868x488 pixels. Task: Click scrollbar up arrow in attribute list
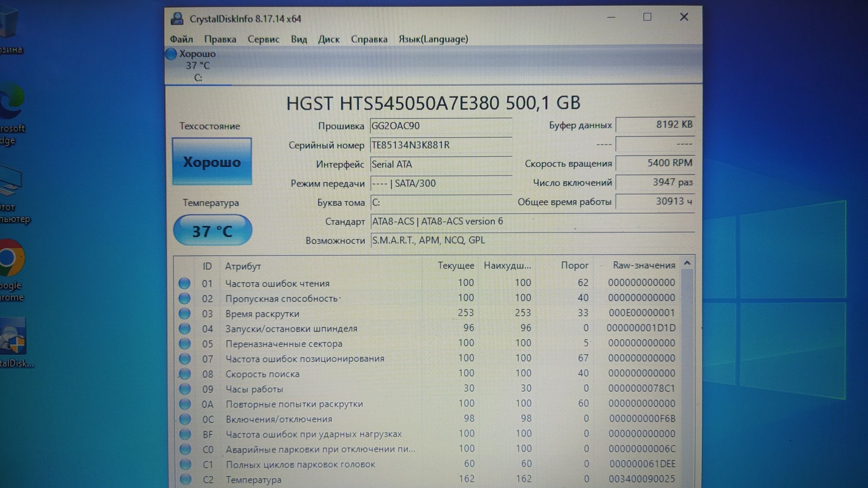pyautogui.click(x=687, y=264)
